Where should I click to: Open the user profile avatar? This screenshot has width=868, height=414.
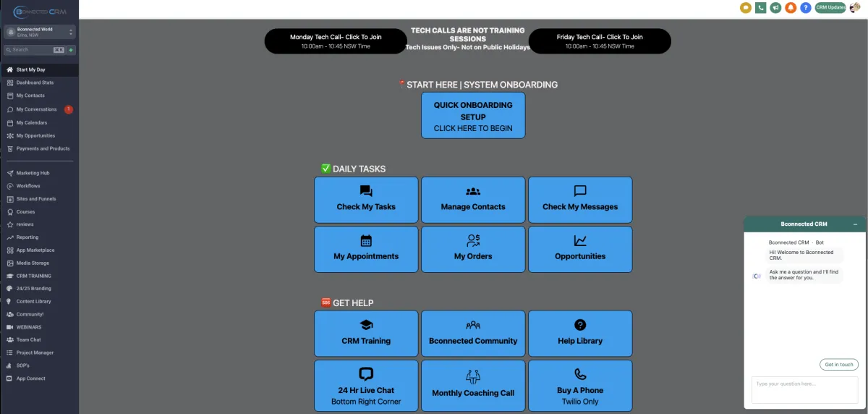click(x=855, y=7)
